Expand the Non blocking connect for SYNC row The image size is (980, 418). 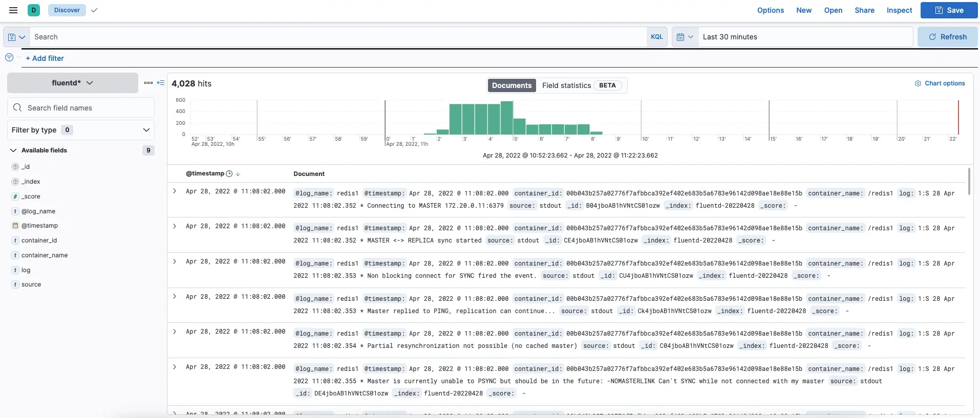[175, 261]
